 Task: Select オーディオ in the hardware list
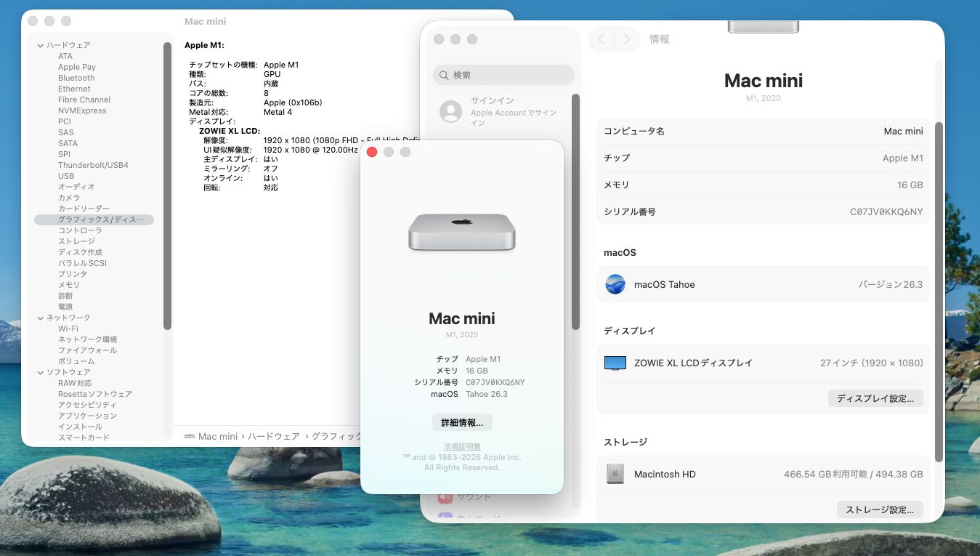(x=76, y=187)
